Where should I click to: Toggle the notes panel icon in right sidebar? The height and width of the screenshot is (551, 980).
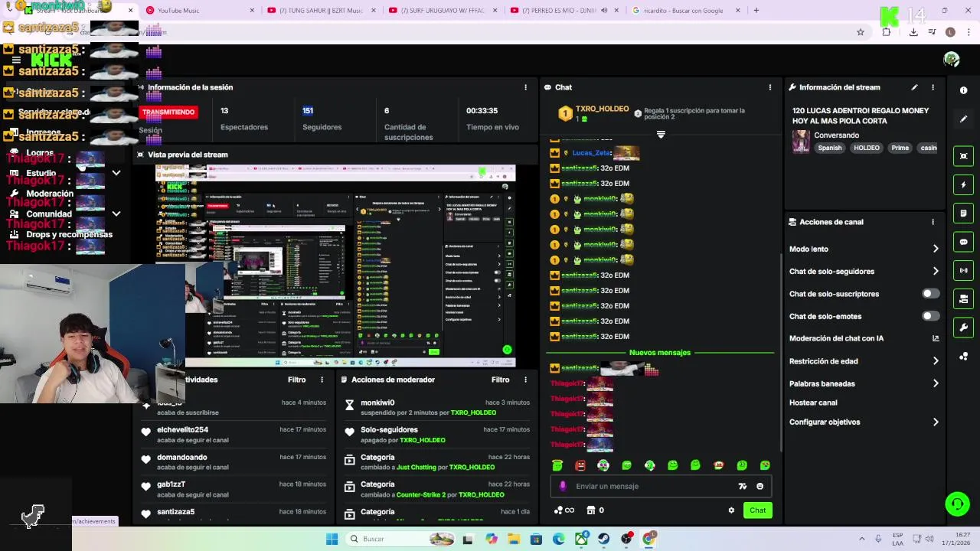click(x=963, y=213)
